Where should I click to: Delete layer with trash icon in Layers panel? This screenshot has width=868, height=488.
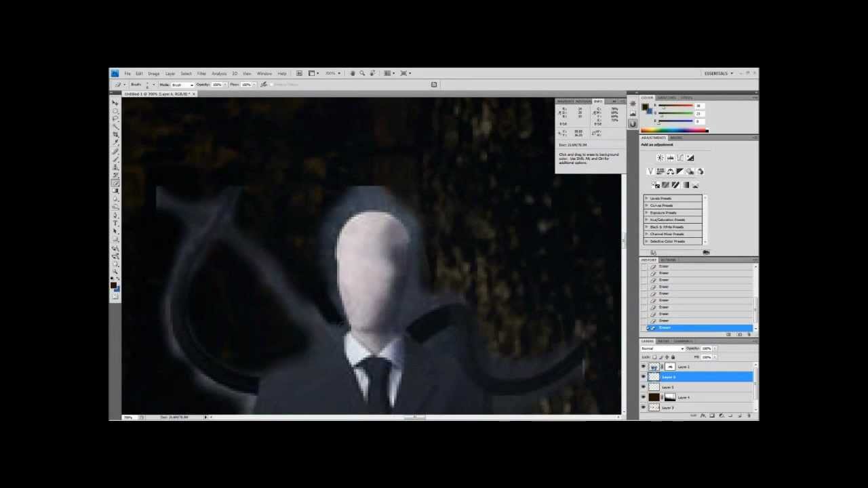point(749,415)
